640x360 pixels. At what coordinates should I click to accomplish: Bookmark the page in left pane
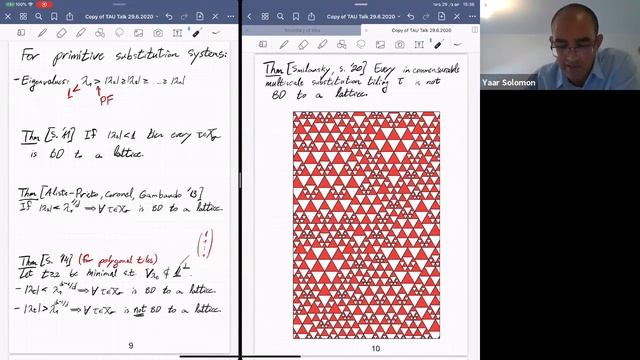point(54,17)
